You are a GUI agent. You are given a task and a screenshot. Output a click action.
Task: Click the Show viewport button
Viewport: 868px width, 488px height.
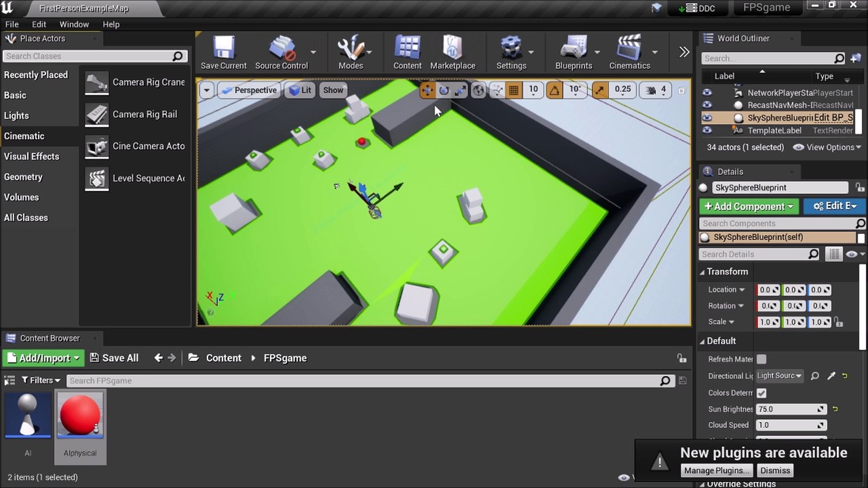[x=333, y=90]
